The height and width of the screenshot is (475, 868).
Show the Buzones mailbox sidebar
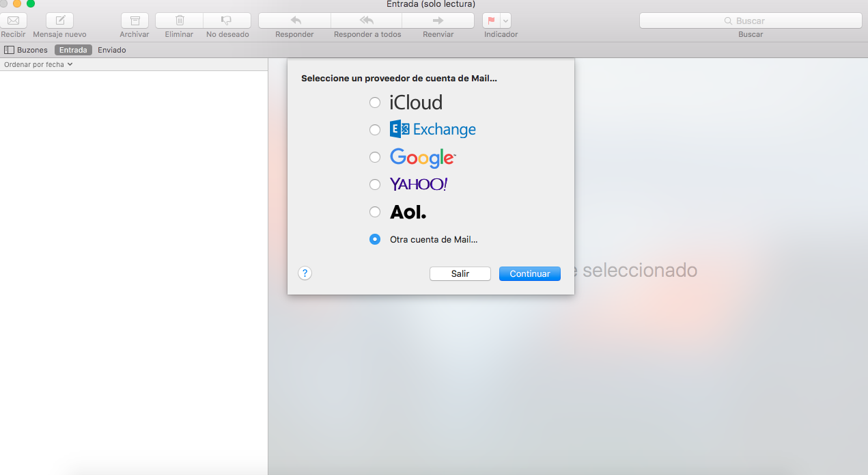(26, 50)
